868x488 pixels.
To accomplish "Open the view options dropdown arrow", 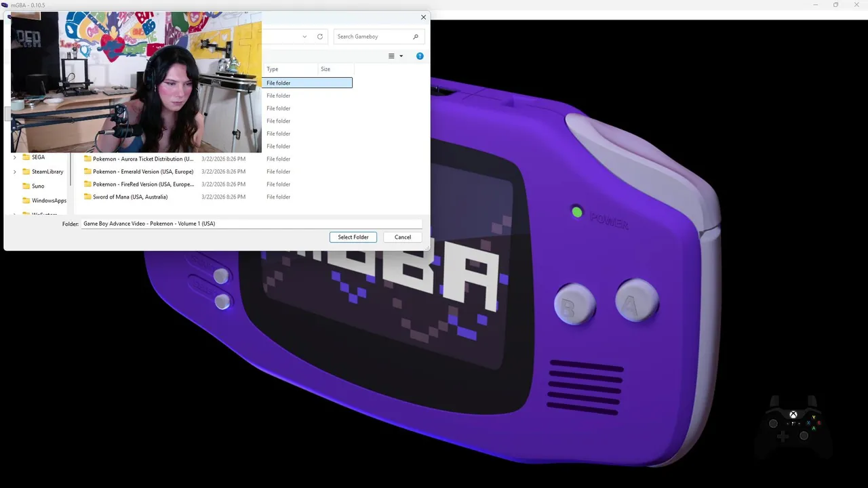I will click(x=401, y=56).
